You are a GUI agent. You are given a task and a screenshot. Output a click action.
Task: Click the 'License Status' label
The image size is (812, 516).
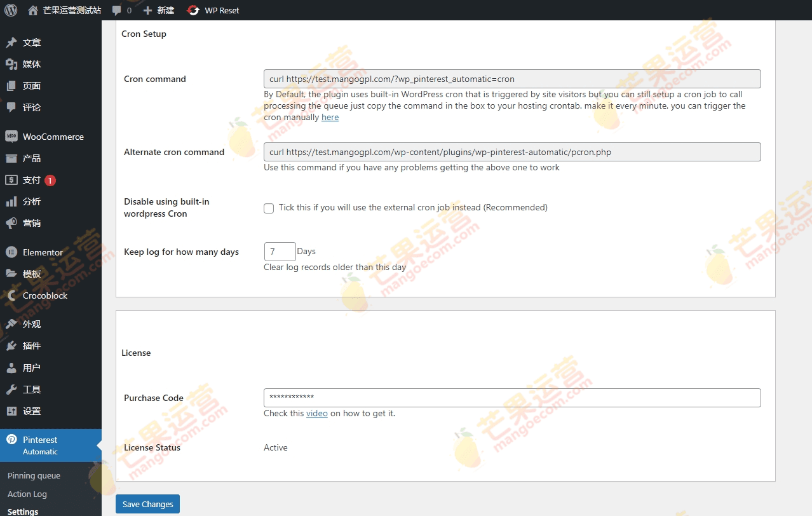(x=152, y=448)
